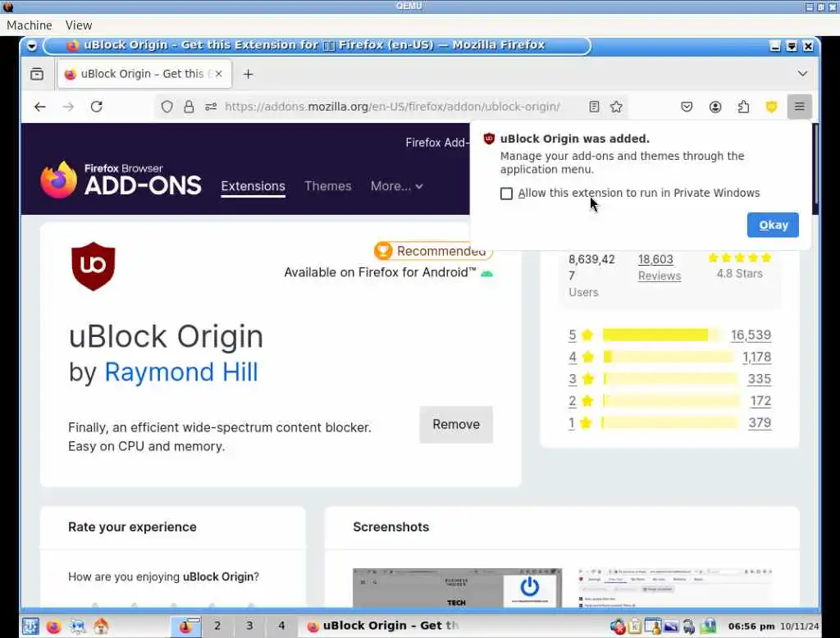Image resolution: width=840 pixels, height=638 pixels.
Task: Click the Remove extension button
Action: (456, 424)
